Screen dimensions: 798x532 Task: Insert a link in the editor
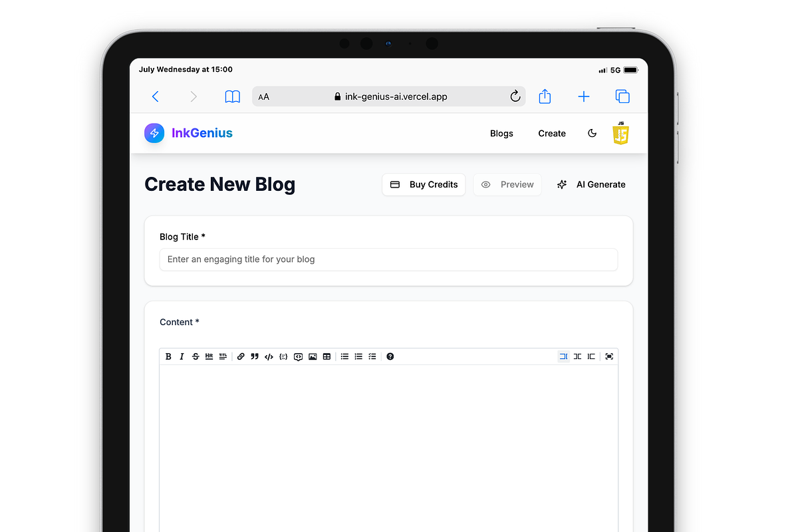[x=241, y=356]
